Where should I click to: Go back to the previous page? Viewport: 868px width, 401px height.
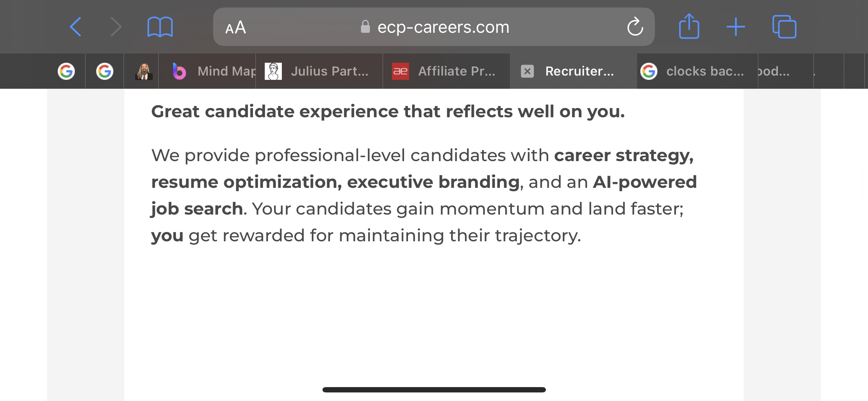pos(75,27)
